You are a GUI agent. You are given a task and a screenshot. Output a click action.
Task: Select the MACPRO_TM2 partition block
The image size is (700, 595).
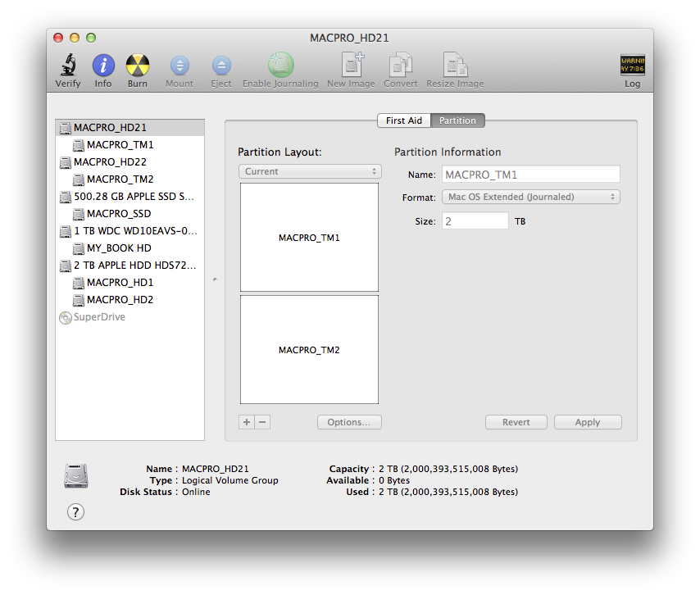[x=309, y=349]
